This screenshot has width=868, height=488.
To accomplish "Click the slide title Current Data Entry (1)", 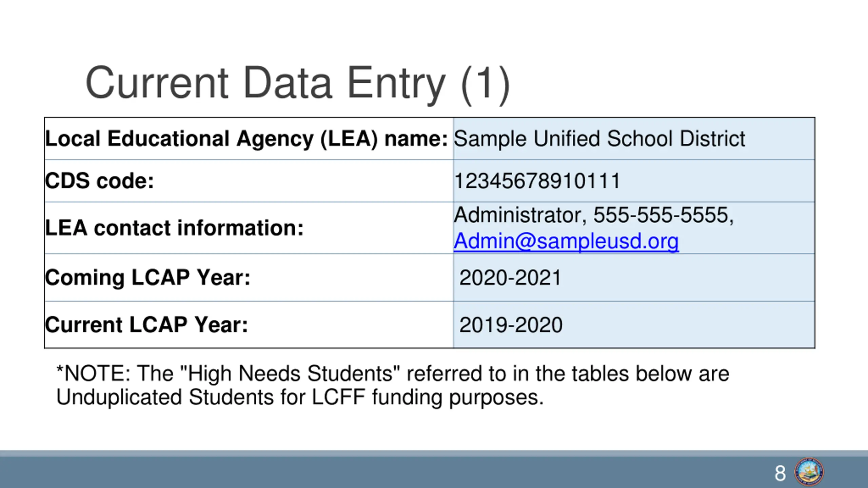I will pyautogui.click(x=297, y=83).
